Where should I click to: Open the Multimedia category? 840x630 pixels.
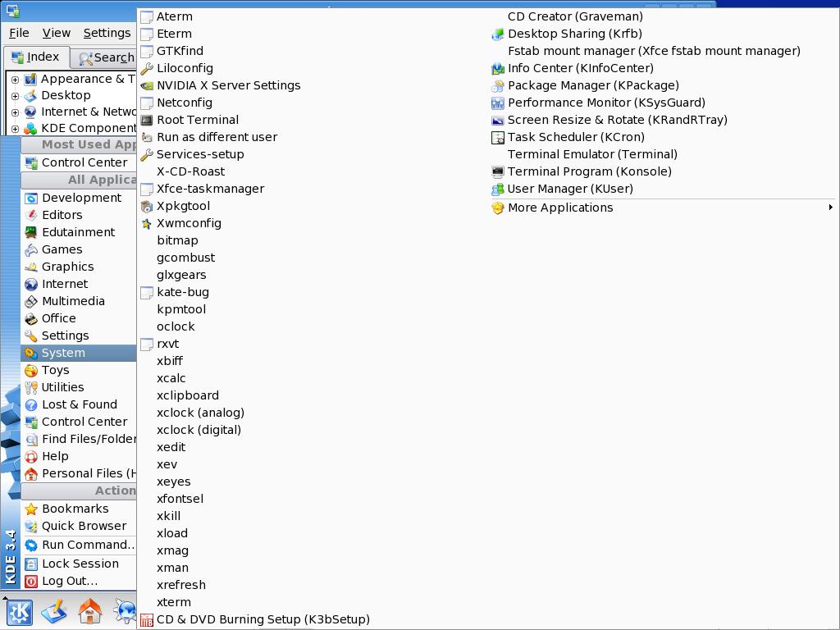78,301
